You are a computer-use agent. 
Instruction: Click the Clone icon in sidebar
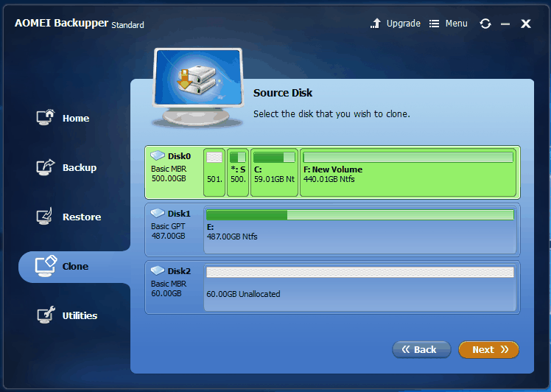pyautogui.click(x=46, y=266)
